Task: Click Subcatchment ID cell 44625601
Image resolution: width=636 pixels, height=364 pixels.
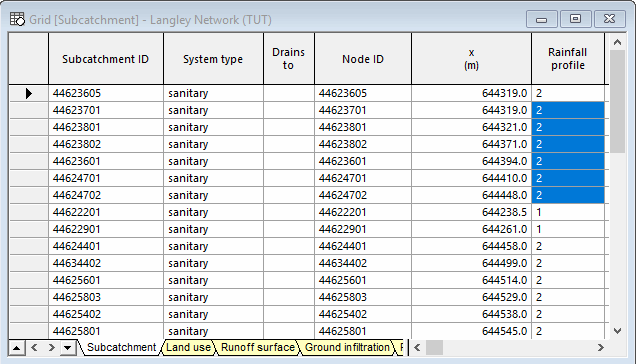Action: (106, 280)
